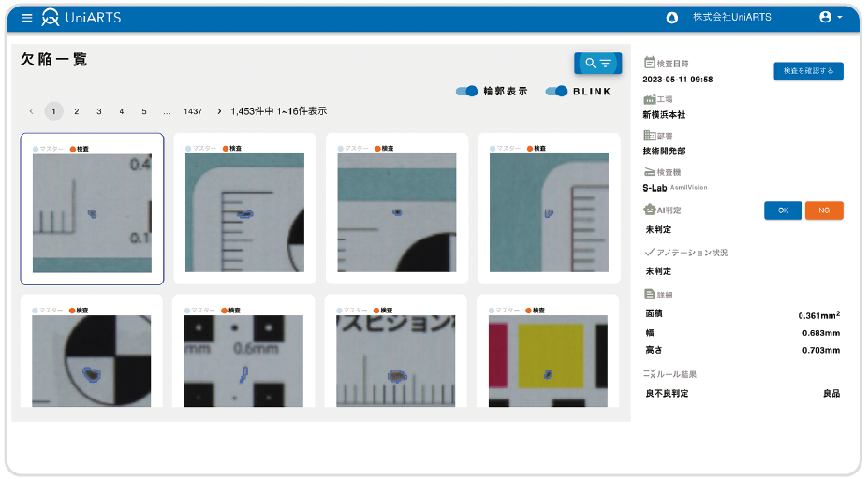Mark AI判定 as OK
The image size is (868, 479).
(x=783, y=210)
